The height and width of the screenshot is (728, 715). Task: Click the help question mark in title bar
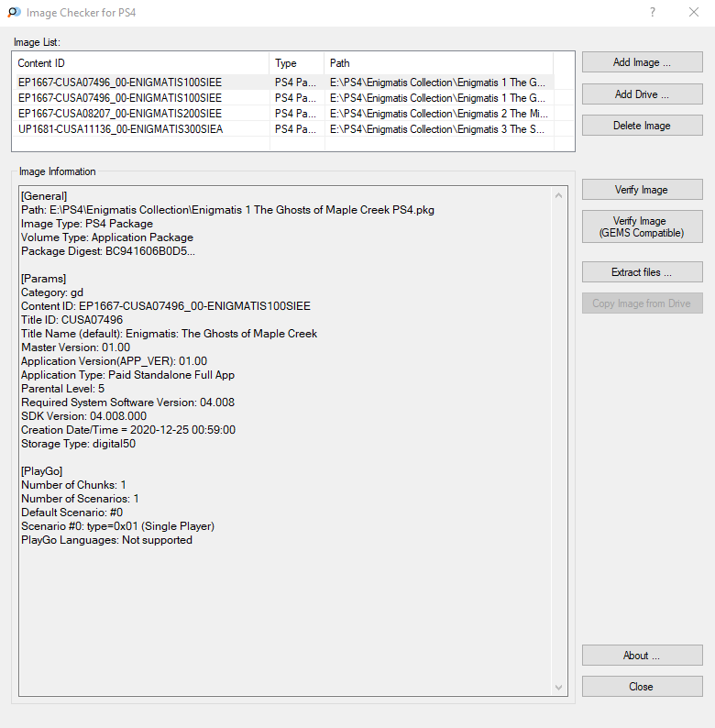tap(653, 12)
